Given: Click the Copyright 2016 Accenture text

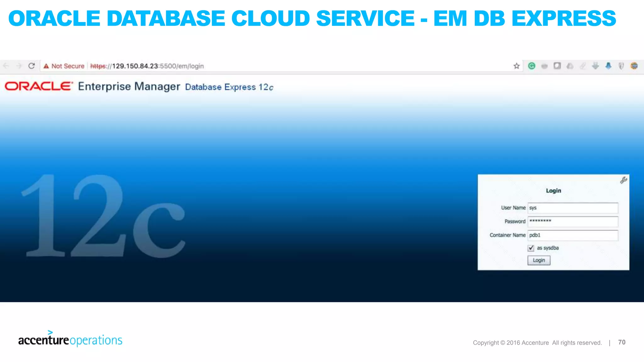Looking at the screenshot, I should pyautogui.click(x=537, y=343).
